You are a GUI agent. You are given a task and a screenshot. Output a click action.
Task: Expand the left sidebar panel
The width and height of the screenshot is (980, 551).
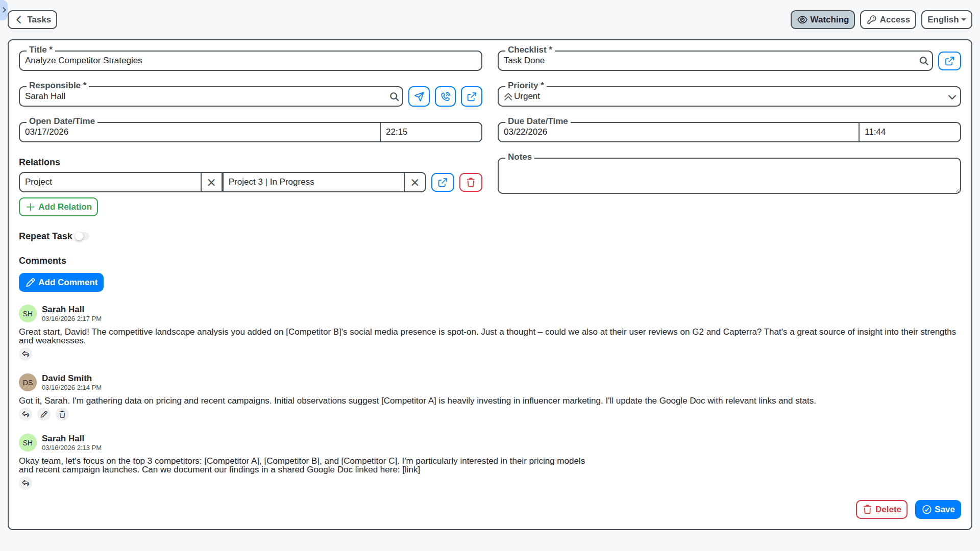tap(4, 10)
